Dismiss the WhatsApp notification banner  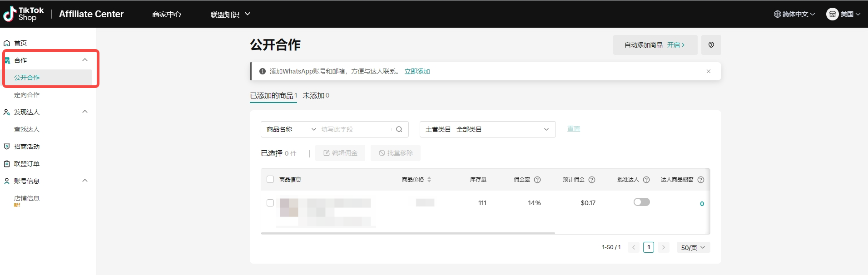pyautogui.click(x=708, y=71)
